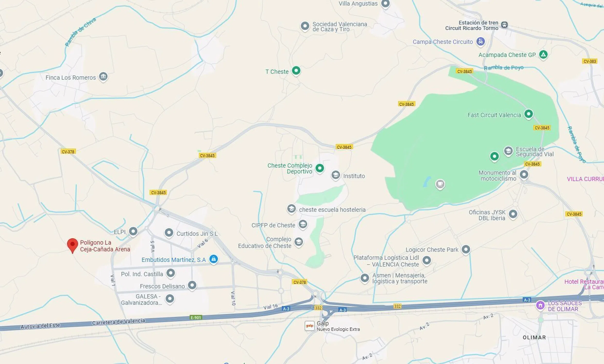Click the Finca Los Romeros museum icon
604x364 pixels.
tap(103, 77)
